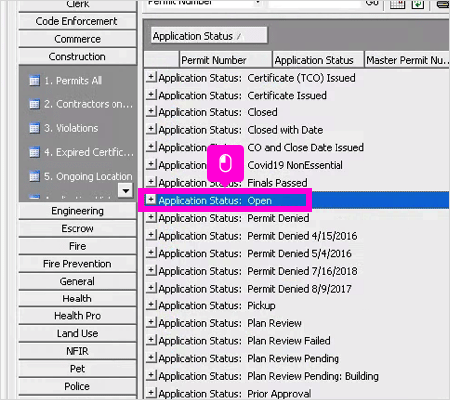Screen dimensions: 450x400
Task: Click the Application Status grouping chip
Action: (x=209, y=36)
